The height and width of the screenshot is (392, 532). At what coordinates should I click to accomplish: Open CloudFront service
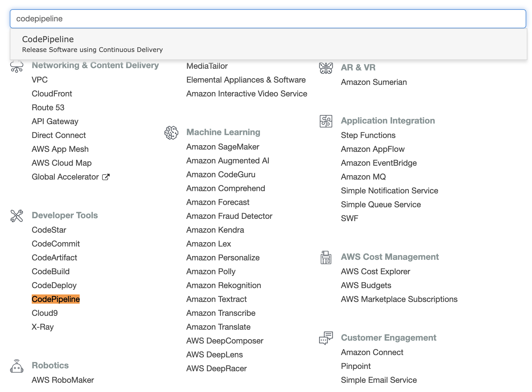point(52,94)
